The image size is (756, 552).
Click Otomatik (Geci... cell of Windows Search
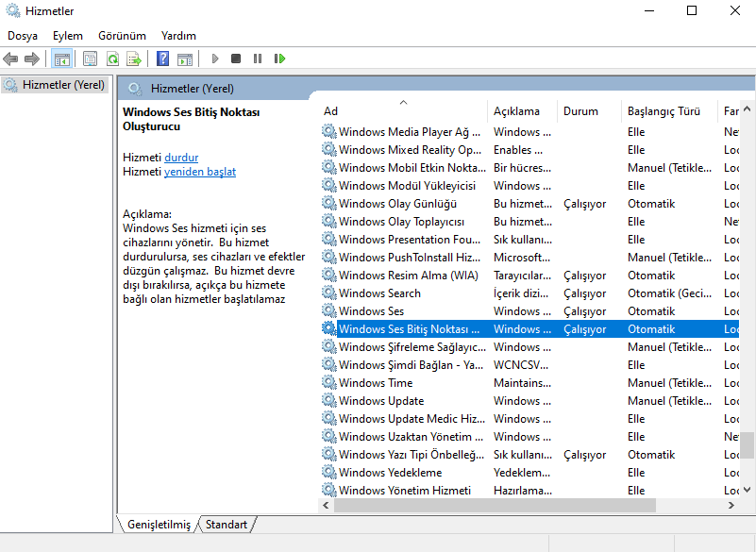pos(669,293)
